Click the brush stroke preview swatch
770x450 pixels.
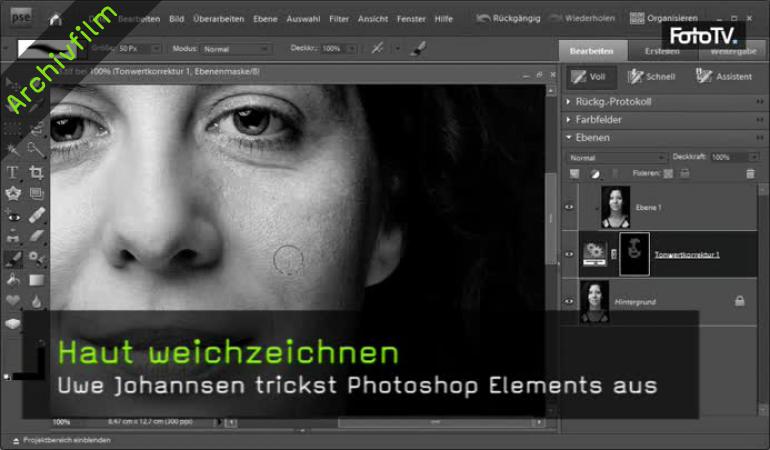(47, 48)
